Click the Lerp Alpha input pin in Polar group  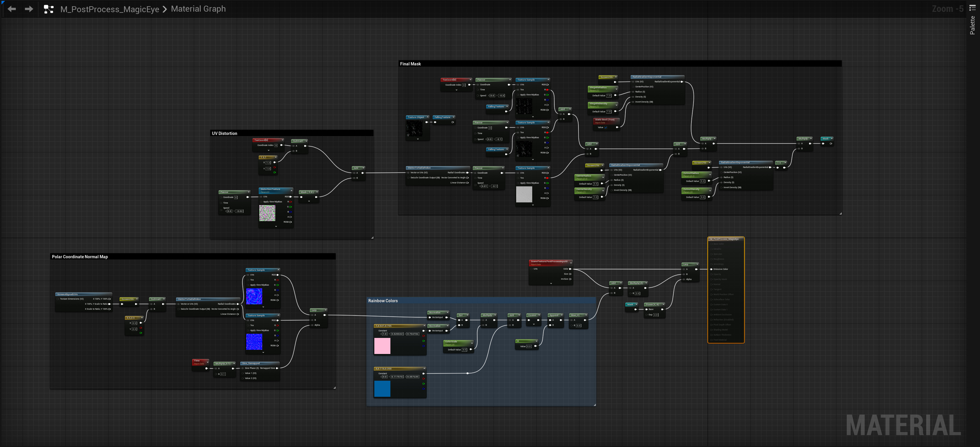[x=313, y=325]
